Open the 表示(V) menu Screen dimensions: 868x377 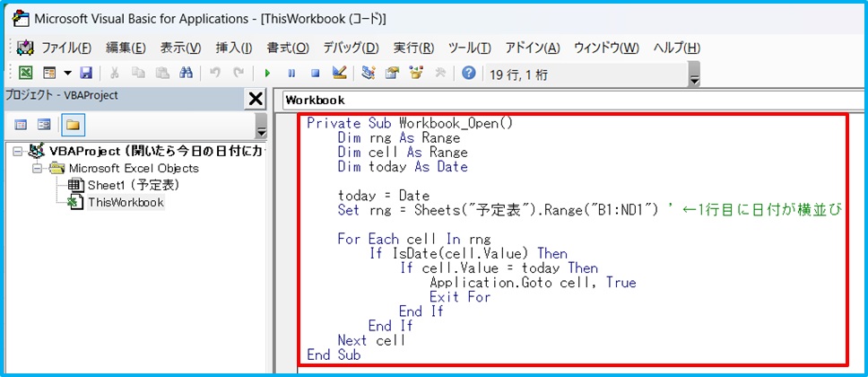(x=180, y=48)
